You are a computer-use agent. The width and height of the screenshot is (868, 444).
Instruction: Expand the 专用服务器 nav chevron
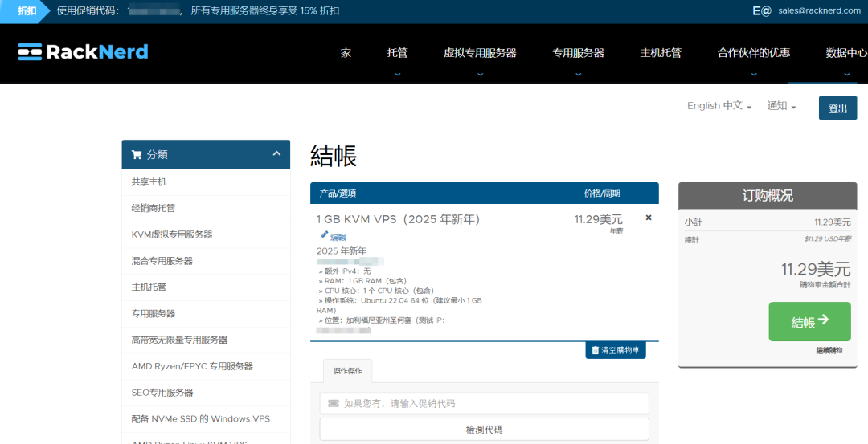(x=579, y=74)
